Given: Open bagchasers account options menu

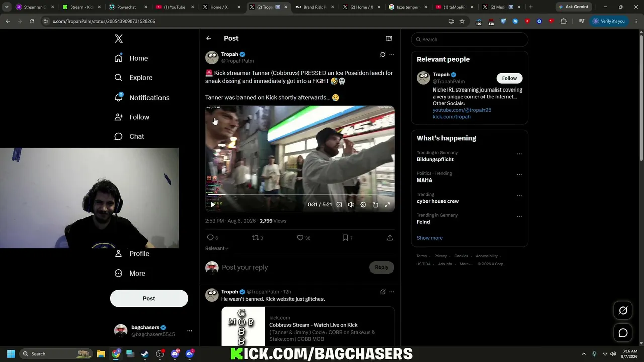Looking at the screenshot, I should (190, 331).
